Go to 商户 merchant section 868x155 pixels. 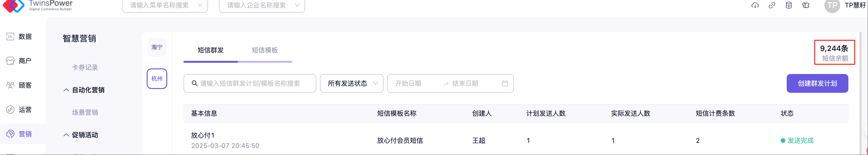20,61
